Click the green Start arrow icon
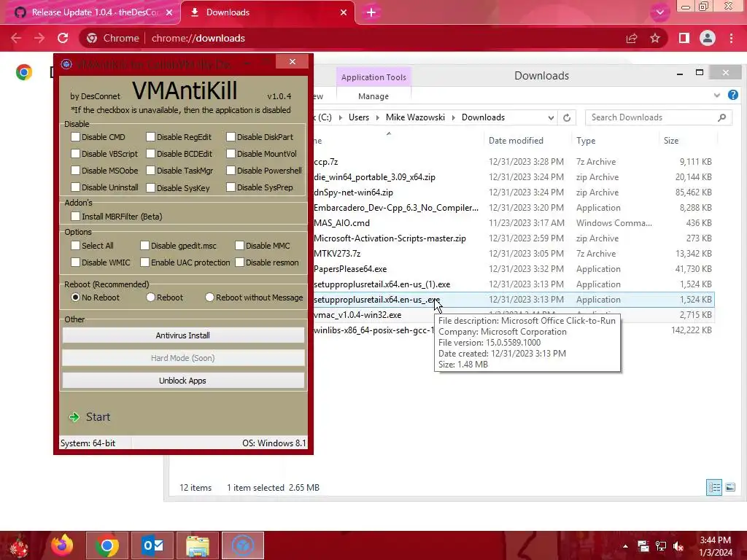This screenshot has width=747, height=560. click(x=74, y=417)
